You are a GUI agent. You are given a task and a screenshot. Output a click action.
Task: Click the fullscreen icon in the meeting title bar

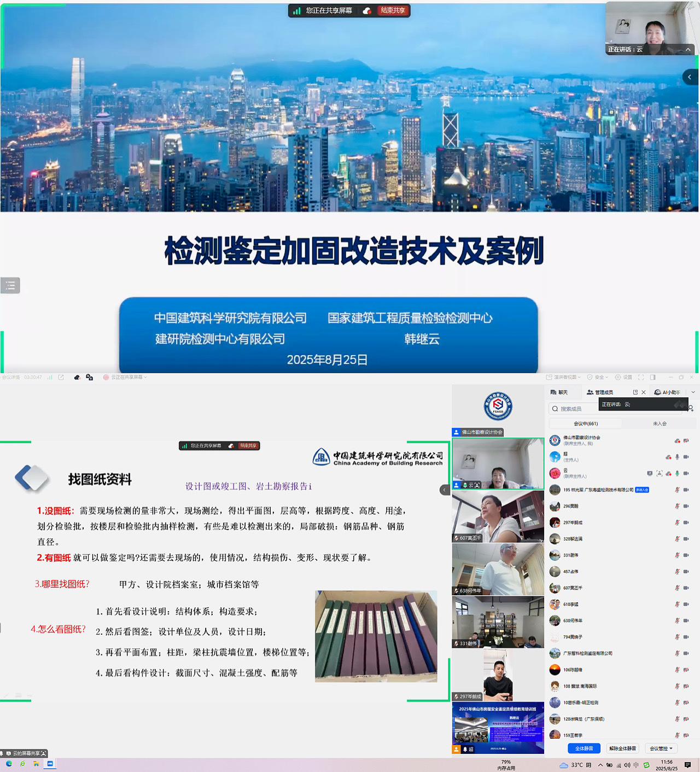641,377
